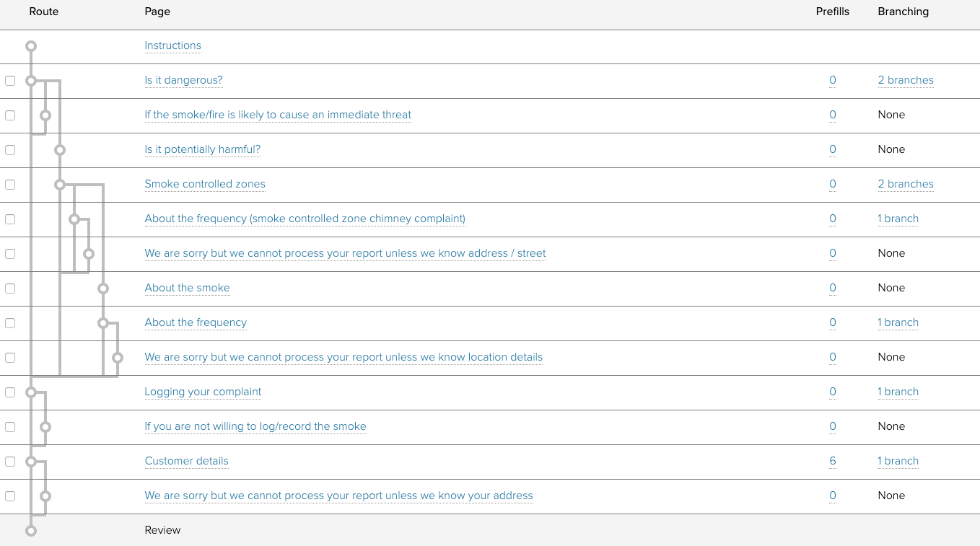Open 2 branches for Is it dangerous?
980x546 pixels.
pos(905,80)
